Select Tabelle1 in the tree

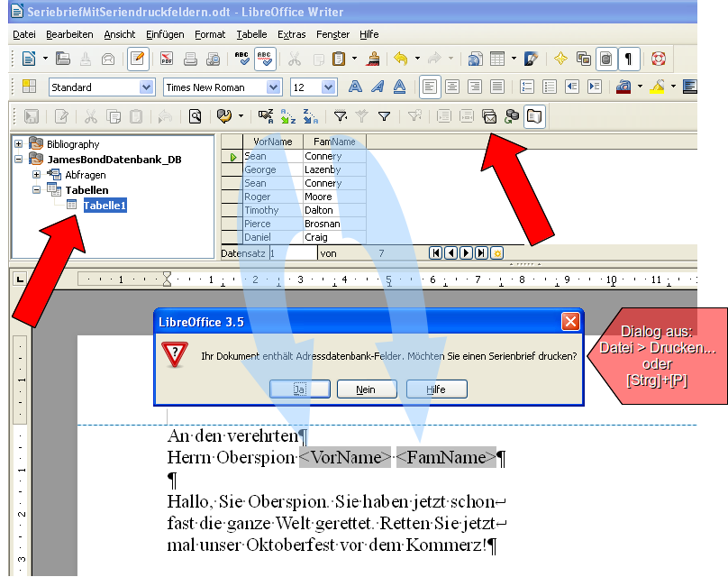105,206
